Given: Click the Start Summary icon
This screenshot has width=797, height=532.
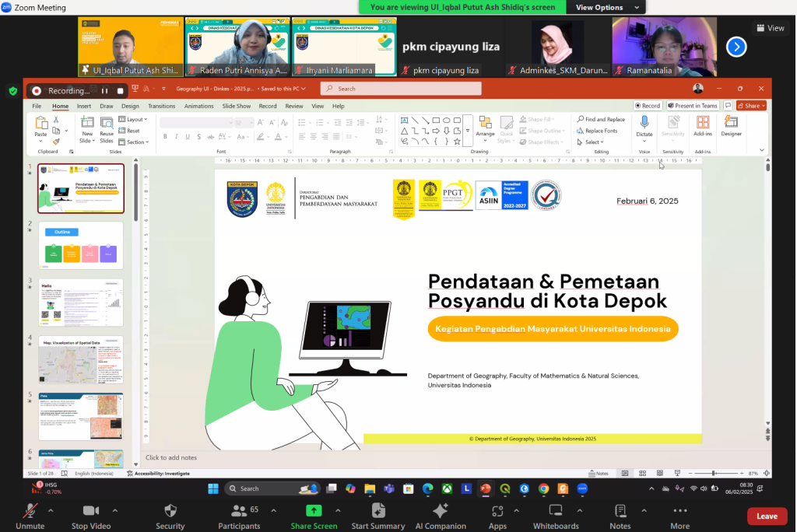Looking at the screenshot, I should 378,511.
